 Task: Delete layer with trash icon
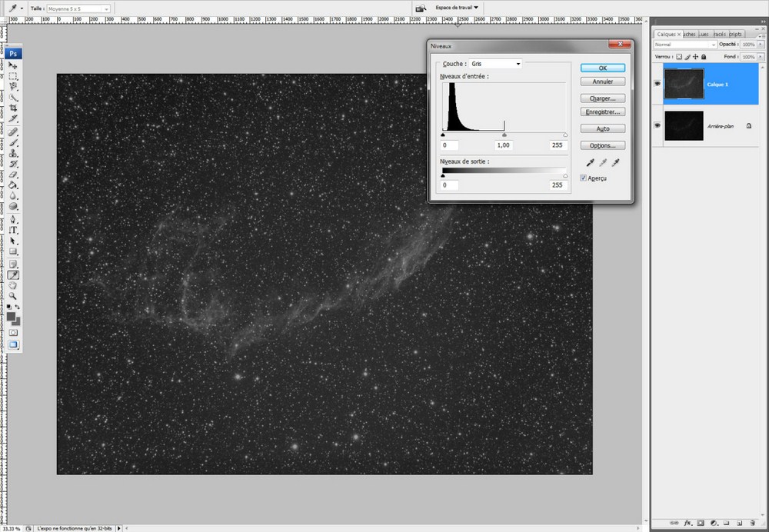click(752, 524)
